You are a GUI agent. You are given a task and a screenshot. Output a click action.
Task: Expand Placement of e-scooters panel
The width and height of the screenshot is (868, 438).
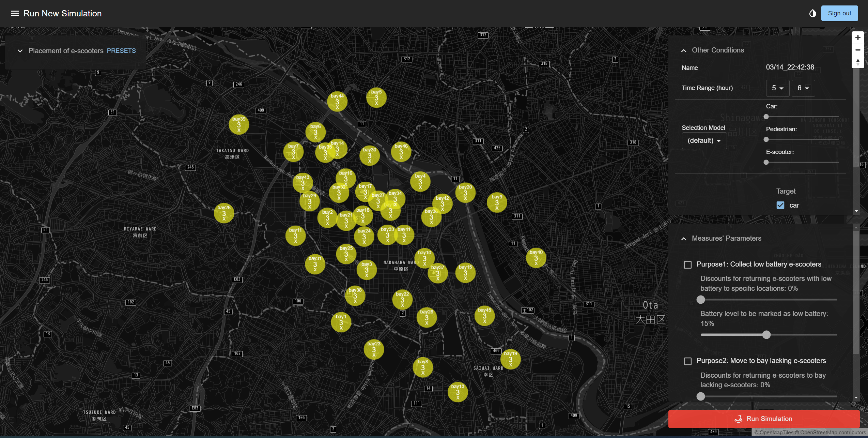(20, 51)
